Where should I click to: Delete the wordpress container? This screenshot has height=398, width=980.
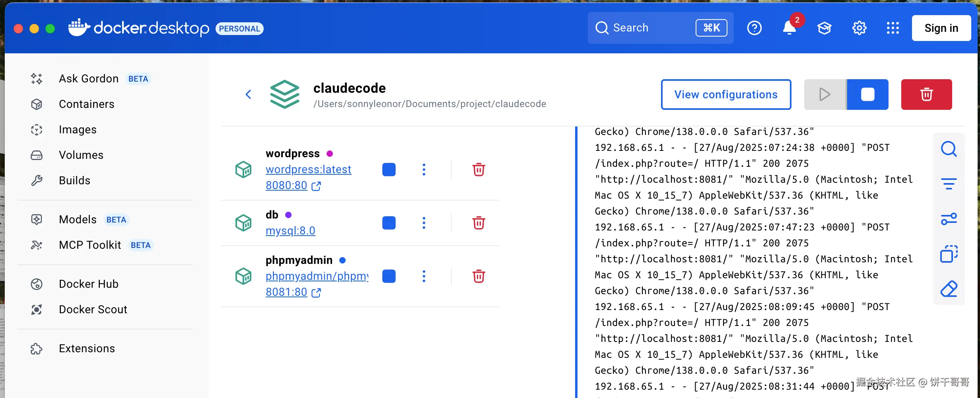[x=478, y=170]
